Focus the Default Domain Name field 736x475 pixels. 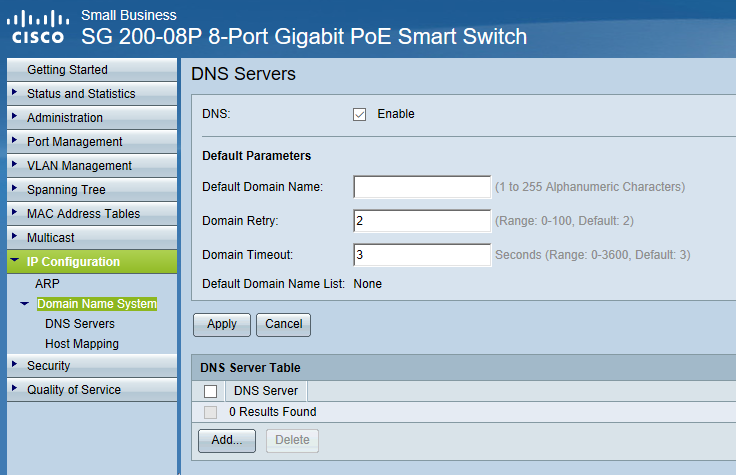[422, 187]
